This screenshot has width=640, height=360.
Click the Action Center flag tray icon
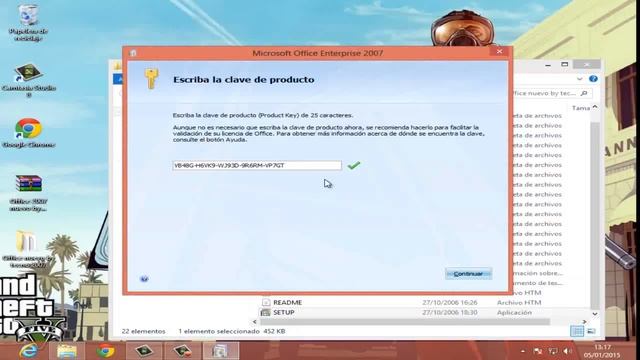[x=538, y=351]
